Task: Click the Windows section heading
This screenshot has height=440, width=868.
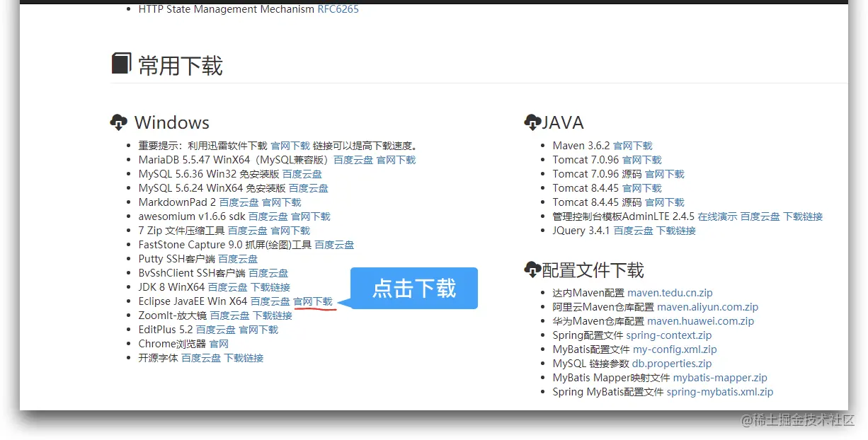Action: click(x=172, y=122)
